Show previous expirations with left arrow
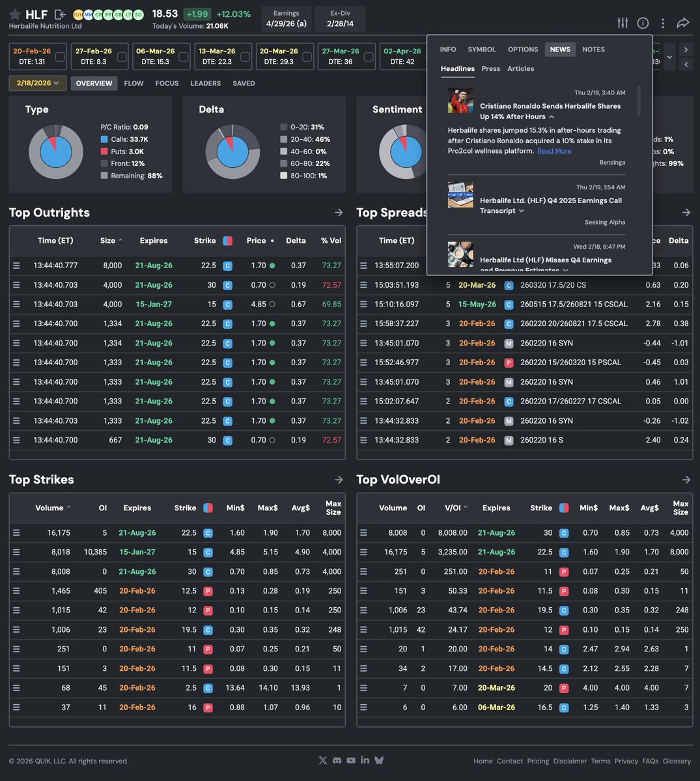Image resolution: width=700 pixels, height=781 pixels. [x=685, y=64]
